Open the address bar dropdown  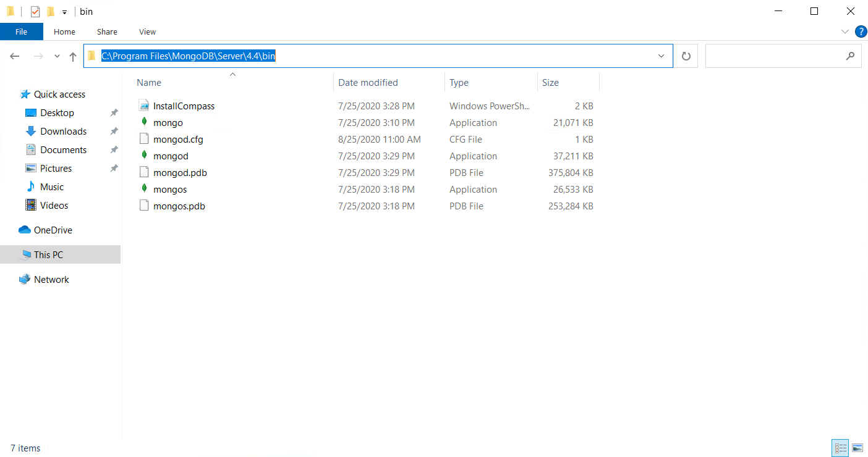click(661, 56)
